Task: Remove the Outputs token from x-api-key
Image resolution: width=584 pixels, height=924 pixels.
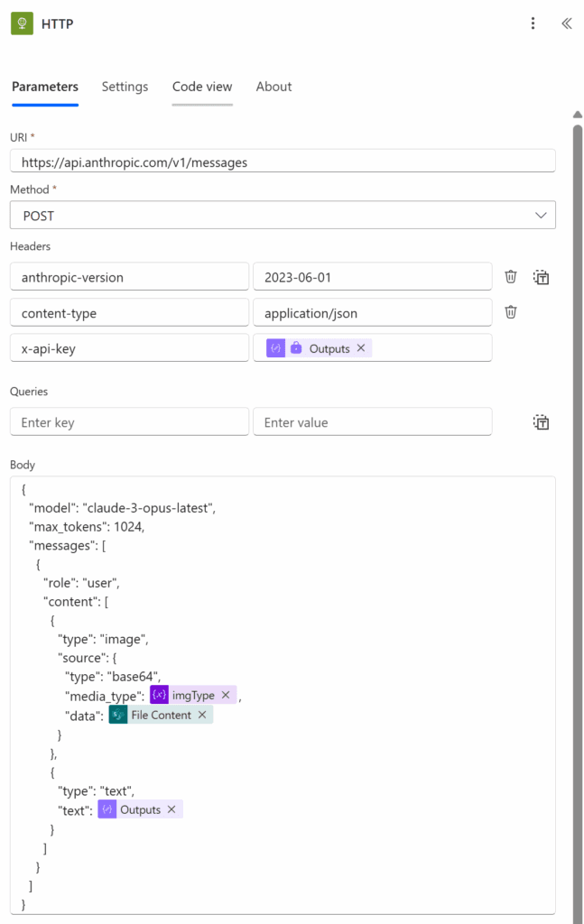Action: point(361,348)
